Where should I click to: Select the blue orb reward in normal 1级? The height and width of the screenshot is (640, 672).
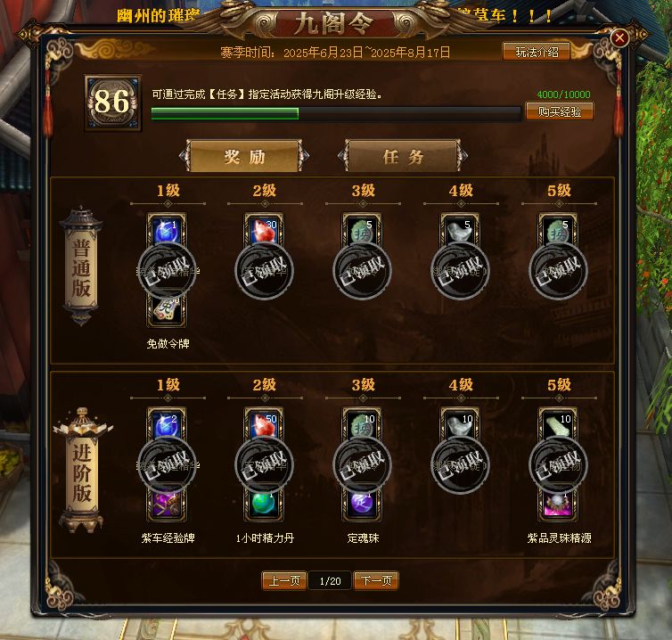167,231
